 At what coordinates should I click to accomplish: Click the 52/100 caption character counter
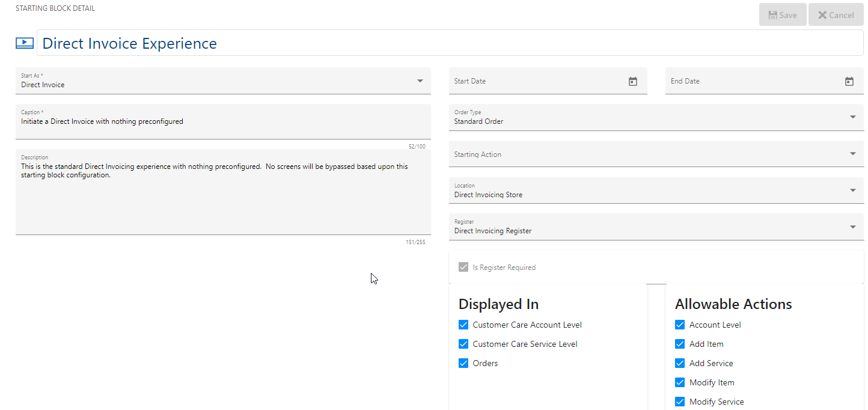point(417,147)
